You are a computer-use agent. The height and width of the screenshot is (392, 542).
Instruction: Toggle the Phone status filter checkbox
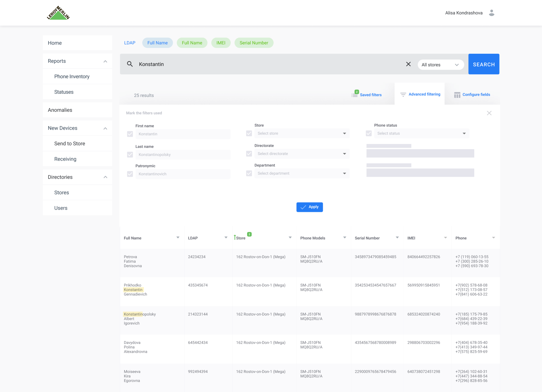click(369, 133)
